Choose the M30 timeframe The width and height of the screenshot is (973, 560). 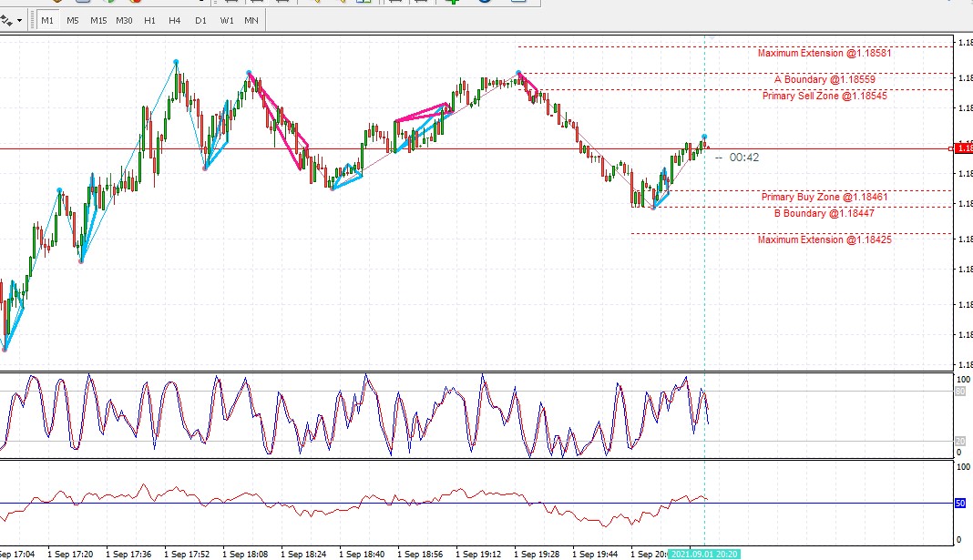coord(124,20)
